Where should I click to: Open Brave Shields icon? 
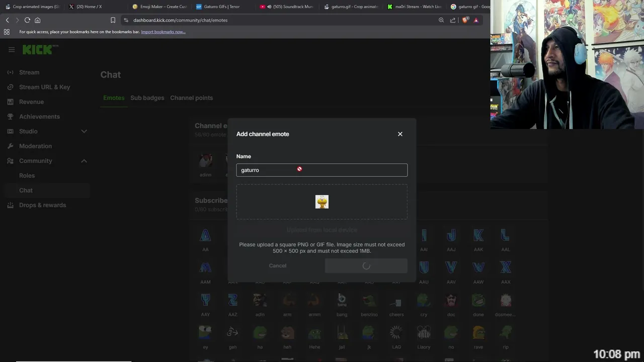click(x=465, y=20)
